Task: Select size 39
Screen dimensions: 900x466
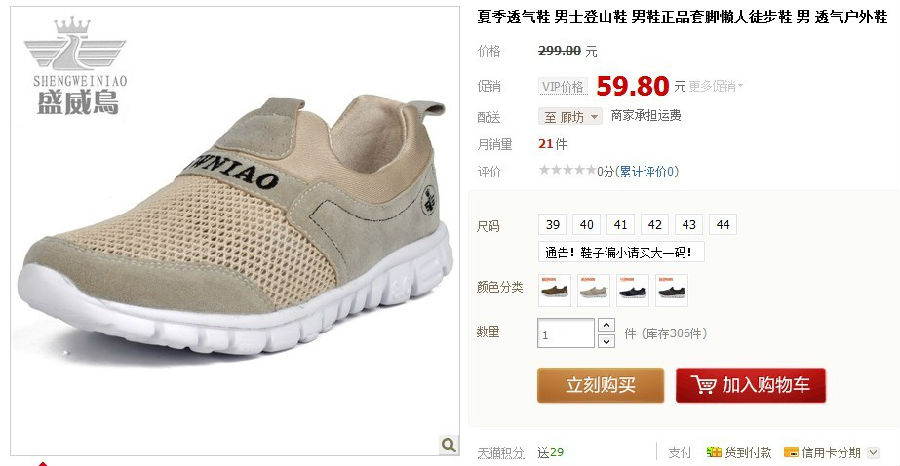Action: click(553, 225)
